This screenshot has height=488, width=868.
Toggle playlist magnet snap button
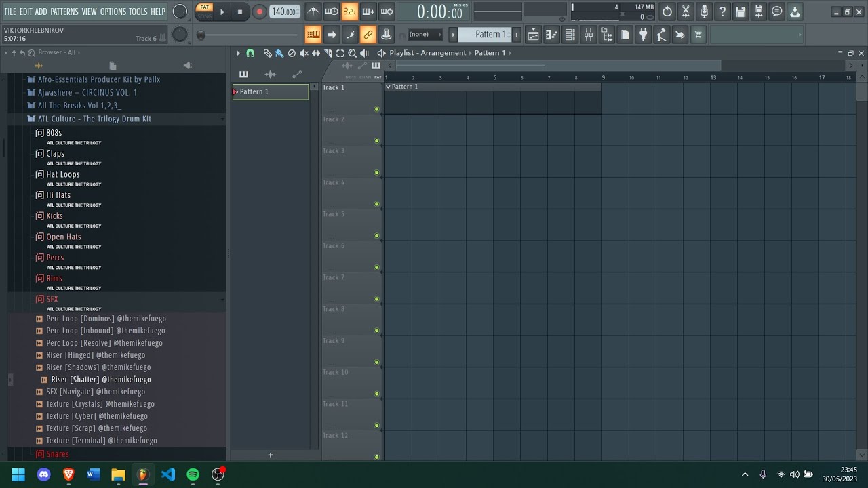tap(250, 53)
